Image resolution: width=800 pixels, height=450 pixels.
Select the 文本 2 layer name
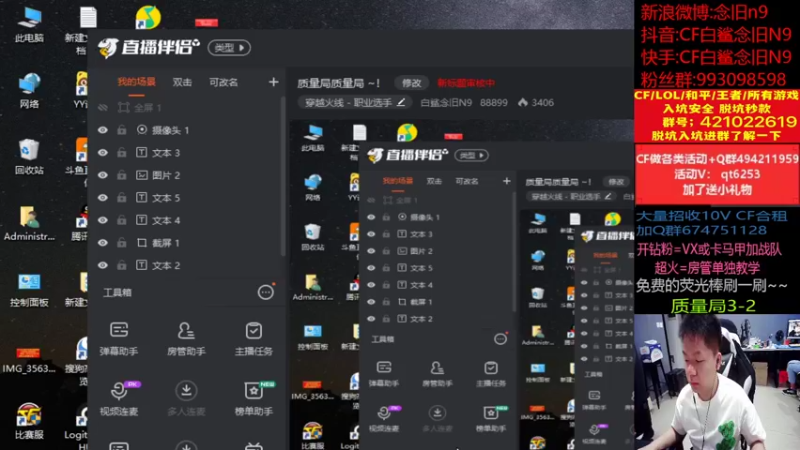tap(166, 265)
